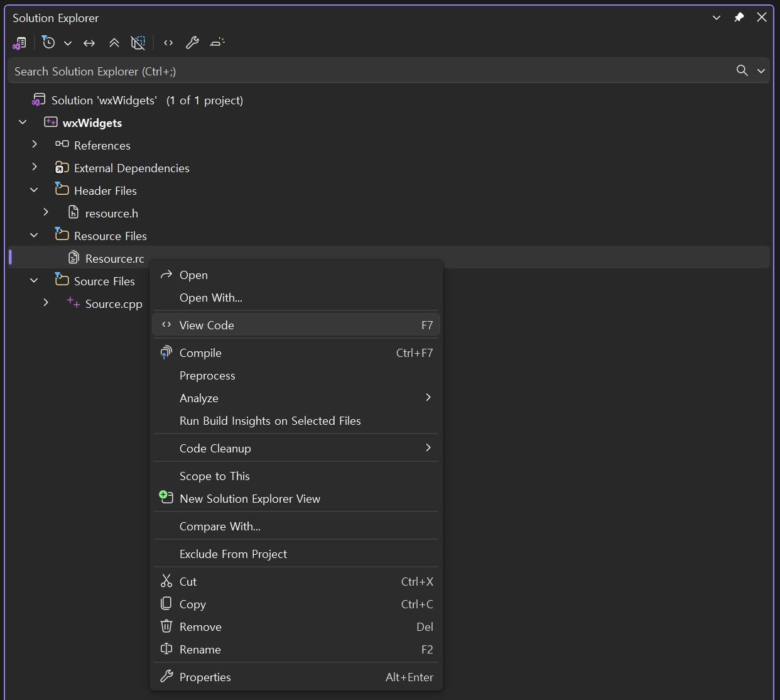
Task: Click the Resource.rc file icon
Action: click(73, 258)
